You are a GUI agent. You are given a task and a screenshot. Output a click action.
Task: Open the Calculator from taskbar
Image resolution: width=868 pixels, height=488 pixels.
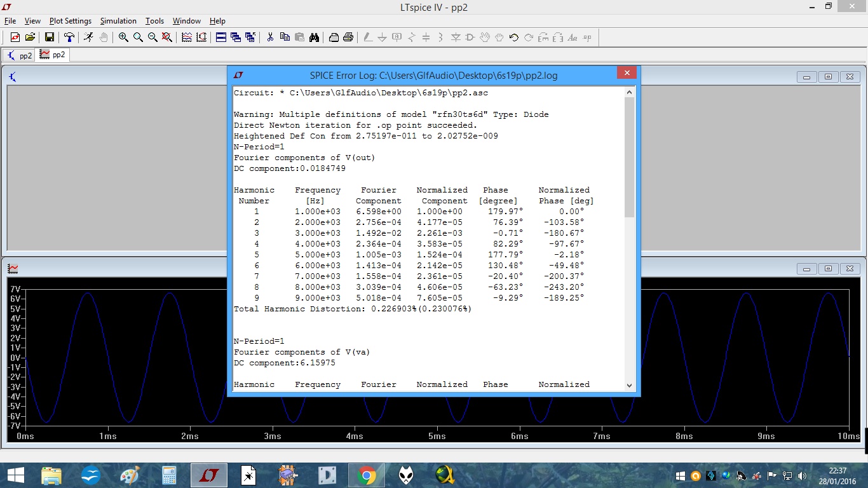click(x=168, y=475)
